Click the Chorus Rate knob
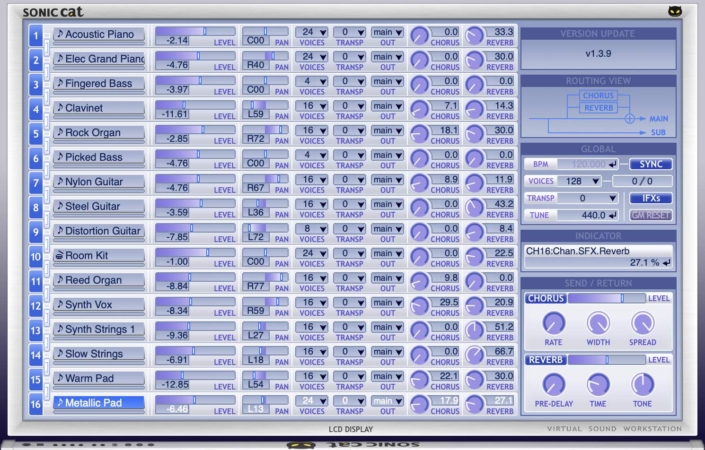705x450 pixels. click(553, 322)
